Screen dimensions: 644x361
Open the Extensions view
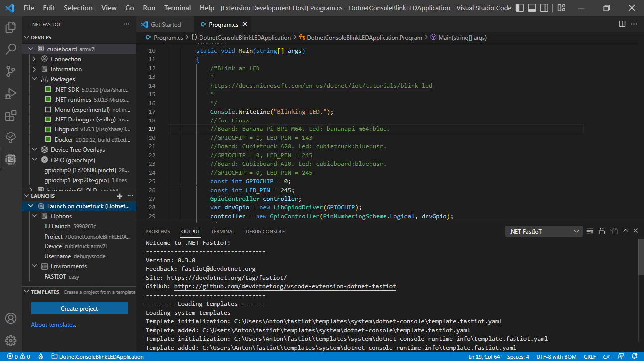coord(10,116)
